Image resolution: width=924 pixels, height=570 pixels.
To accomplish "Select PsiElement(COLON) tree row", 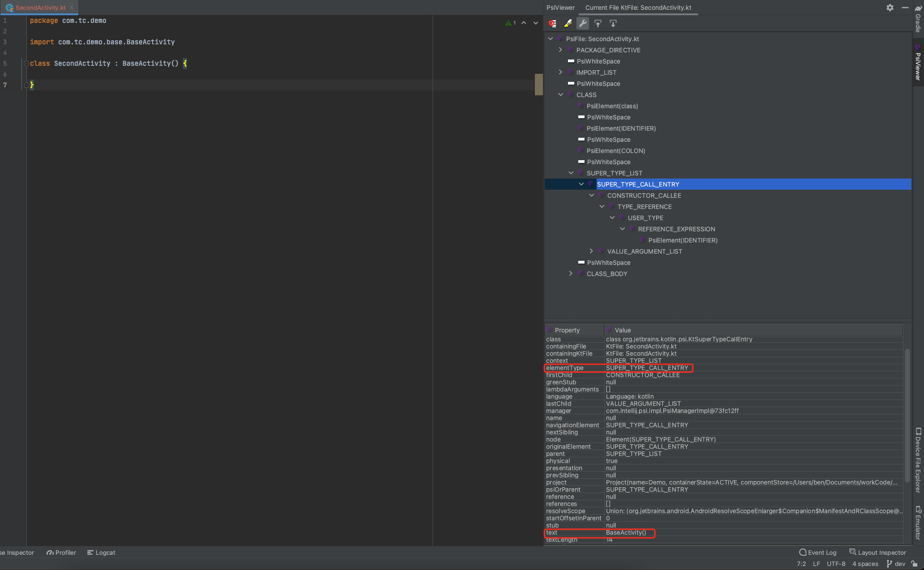I will point(616,151).
